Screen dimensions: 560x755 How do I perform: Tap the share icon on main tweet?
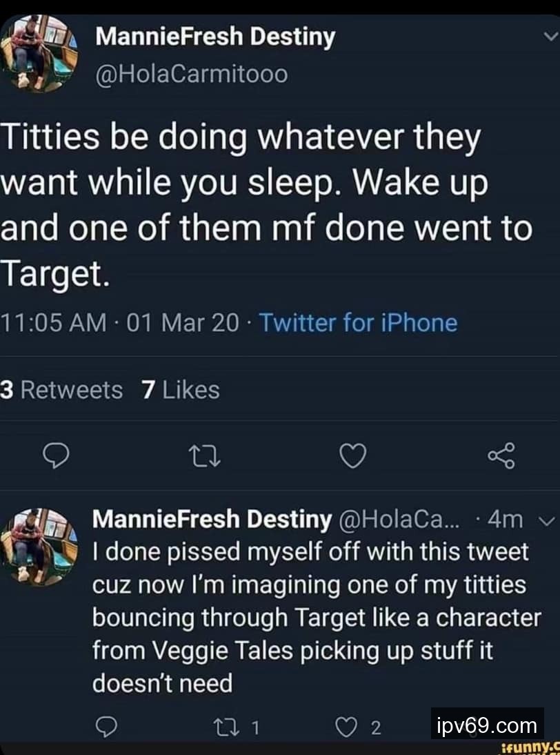tap(501, 456)
